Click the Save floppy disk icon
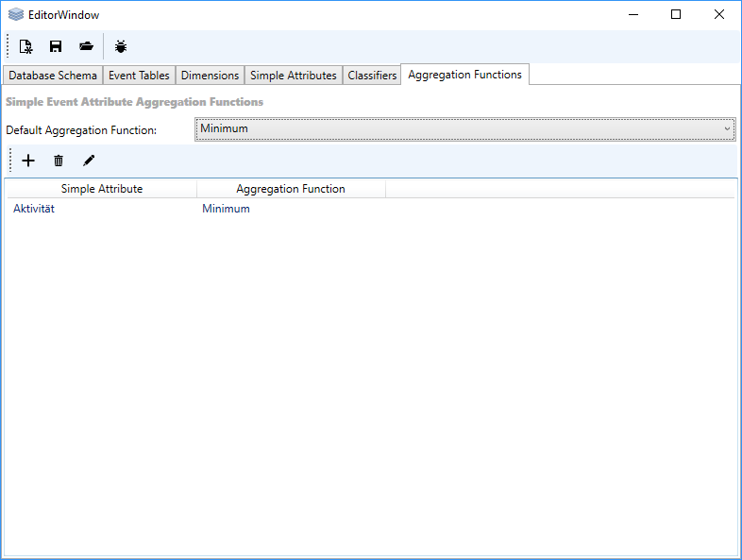 pos(56,46)
